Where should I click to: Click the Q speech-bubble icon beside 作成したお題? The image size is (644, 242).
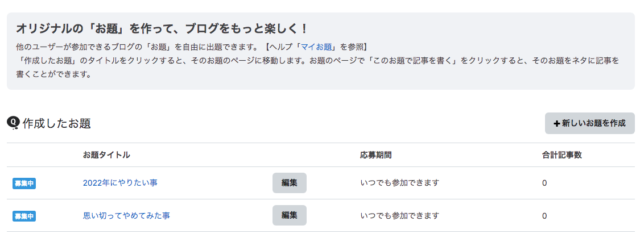[14, 123]
